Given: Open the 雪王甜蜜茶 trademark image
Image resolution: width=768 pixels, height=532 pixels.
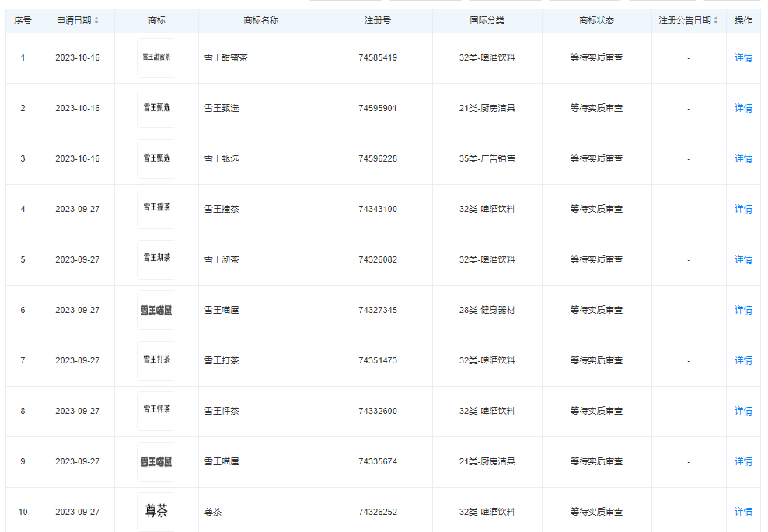Looking at the screenshot, I should (x=156, y=58).
